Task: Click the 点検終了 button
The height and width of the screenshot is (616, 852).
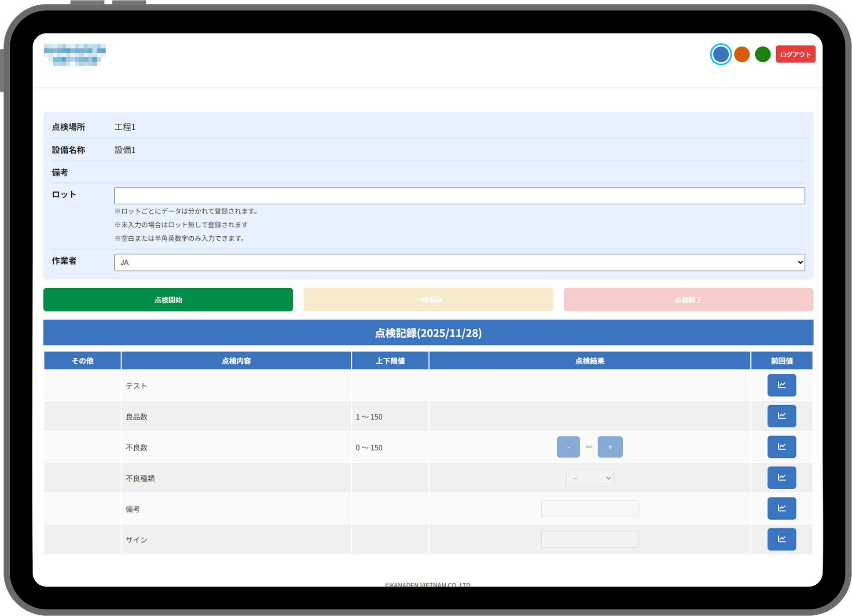Action: point(688,300)
